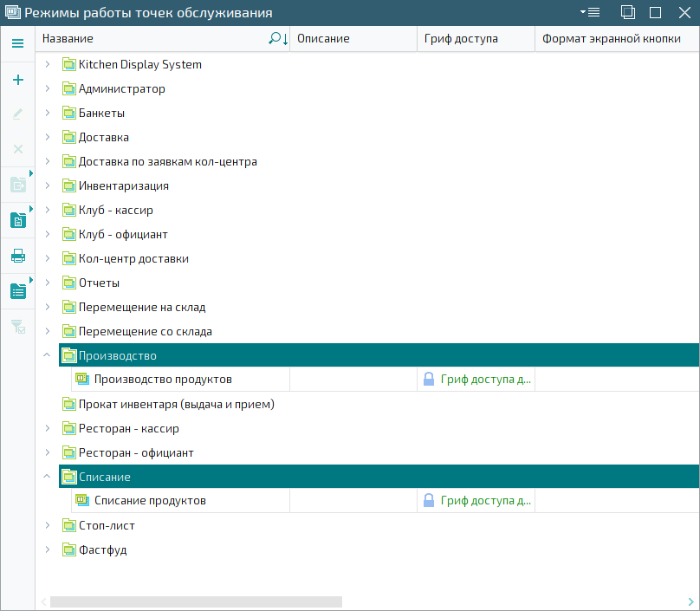Click the folder document icon in sidebar
Screen dimensions: 700x611
pyautogui.click(x=18, y=220)
